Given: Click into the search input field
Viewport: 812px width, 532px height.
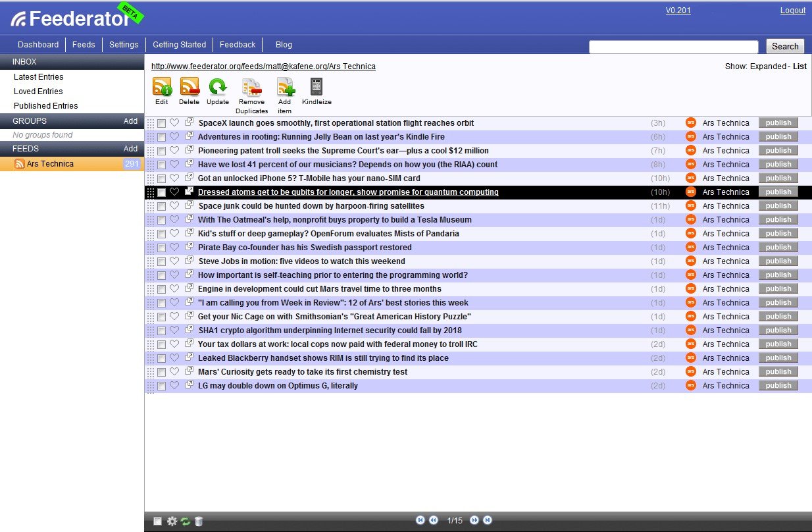Looking at the screenshot, I should (x=674, y=47).
